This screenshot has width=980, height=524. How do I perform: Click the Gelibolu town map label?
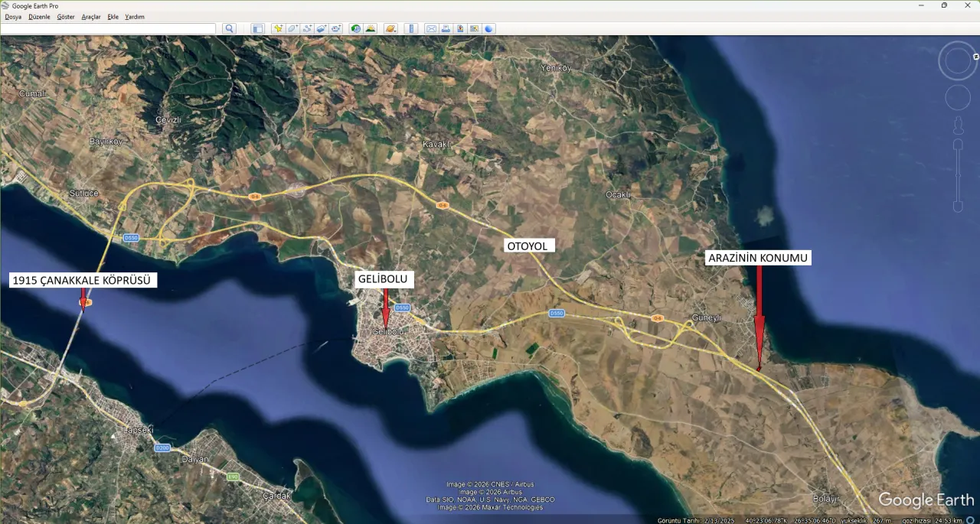[387, 332]
